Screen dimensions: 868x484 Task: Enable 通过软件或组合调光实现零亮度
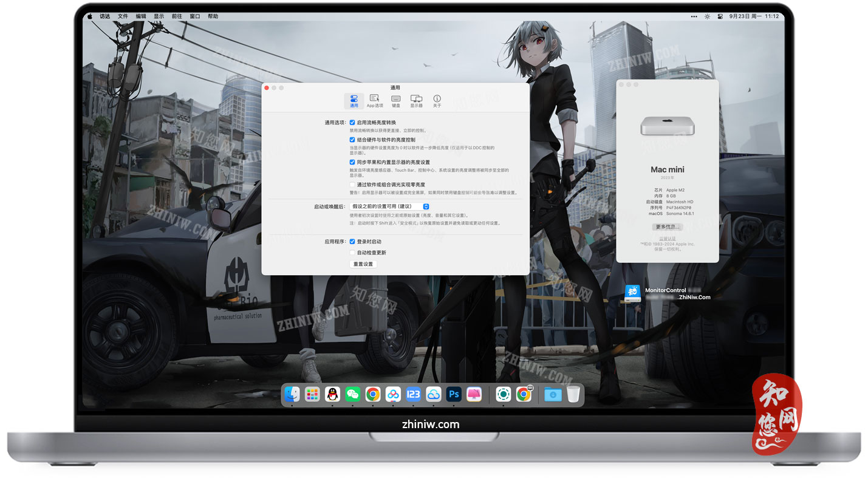tap(352, 185)
